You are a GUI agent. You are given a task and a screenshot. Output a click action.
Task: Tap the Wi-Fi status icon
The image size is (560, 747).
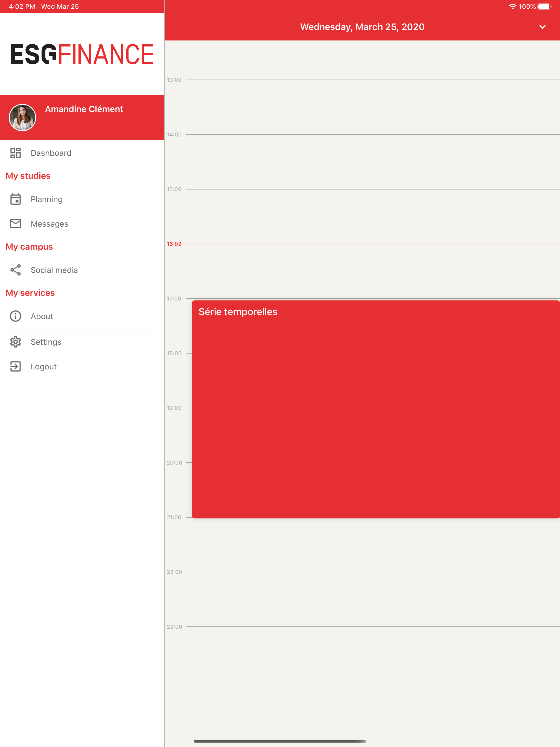(x=512, y=6)
